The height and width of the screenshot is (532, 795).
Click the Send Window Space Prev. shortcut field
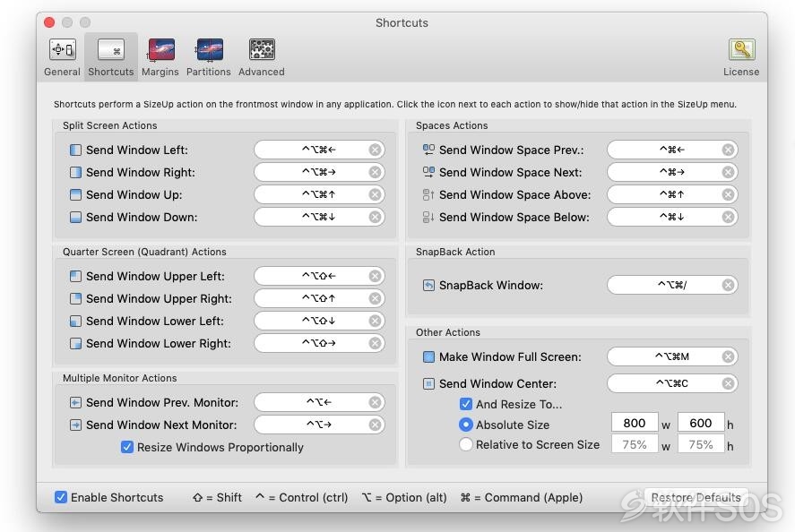coord(672,150)
